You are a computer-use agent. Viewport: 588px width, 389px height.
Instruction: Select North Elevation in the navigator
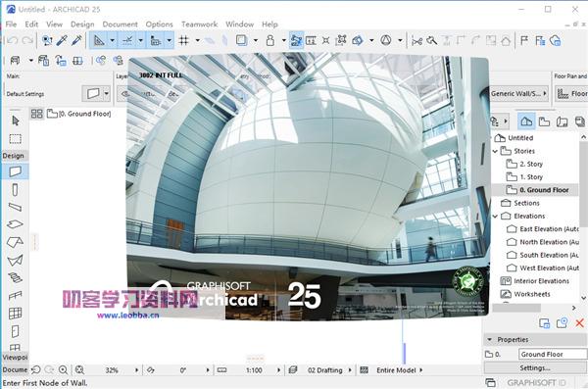(x=550, y=242)
